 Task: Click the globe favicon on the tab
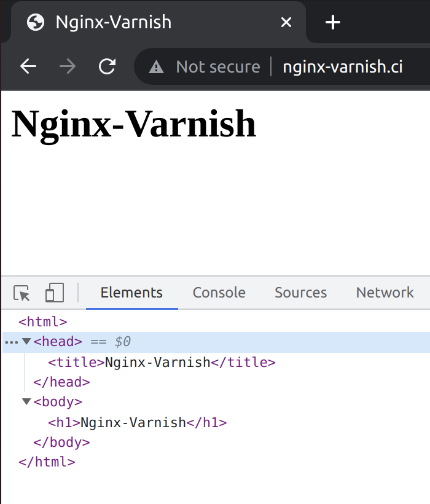point(36,22)
